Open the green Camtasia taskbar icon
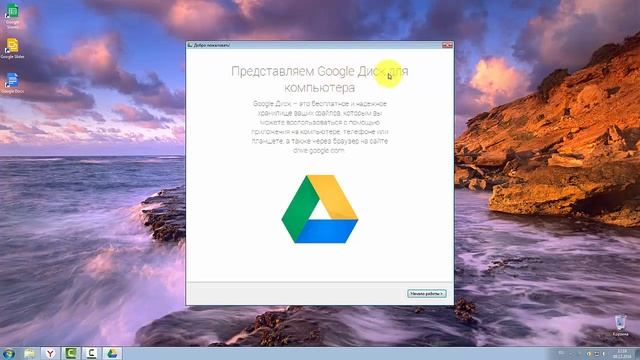The width and height of the screenshot is (640, 360). (x=71, y=353)
